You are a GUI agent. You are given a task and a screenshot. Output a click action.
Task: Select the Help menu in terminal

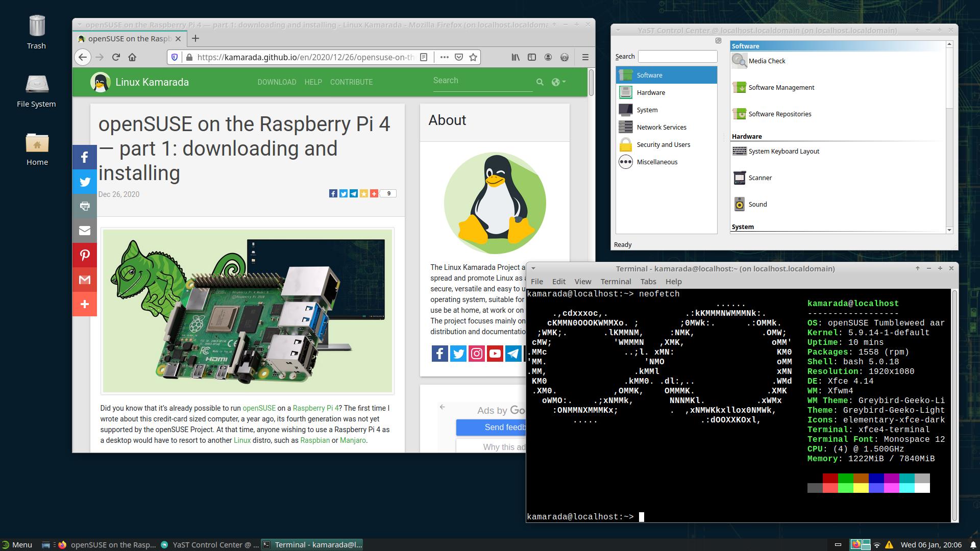[674, 281]
